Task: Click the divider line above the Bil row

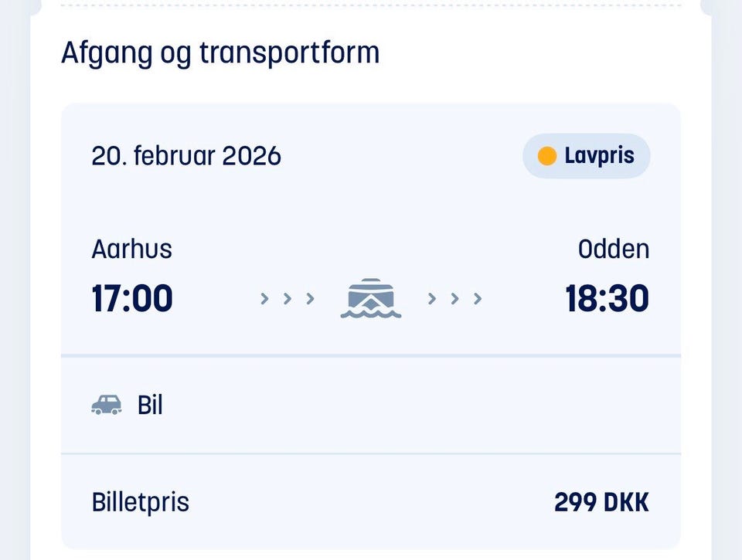Action: pos(371,356)
